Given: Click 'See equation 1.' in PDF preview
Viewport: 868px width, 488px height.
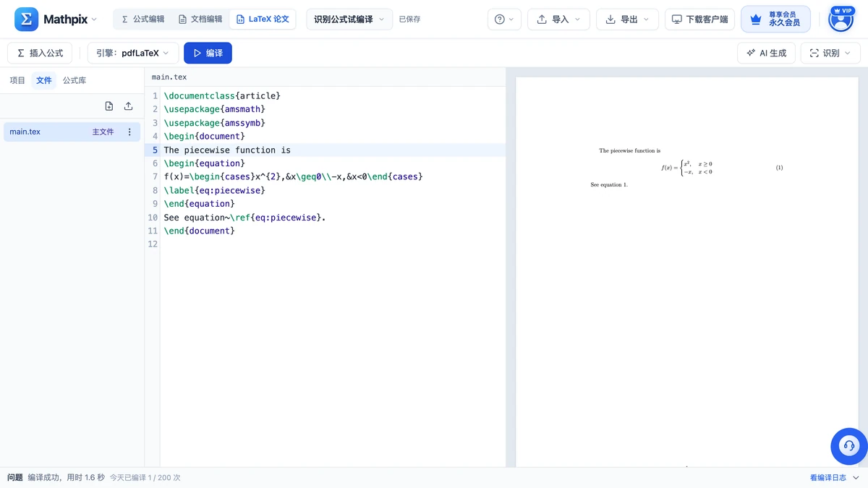Looking at the screenshot, I should click(609, 185).
